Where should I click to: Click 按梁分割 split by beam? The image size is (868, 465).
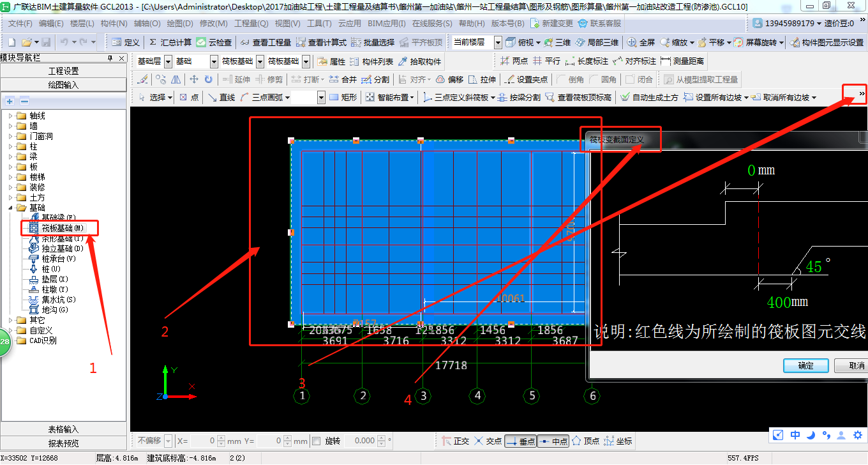(519, 97)
